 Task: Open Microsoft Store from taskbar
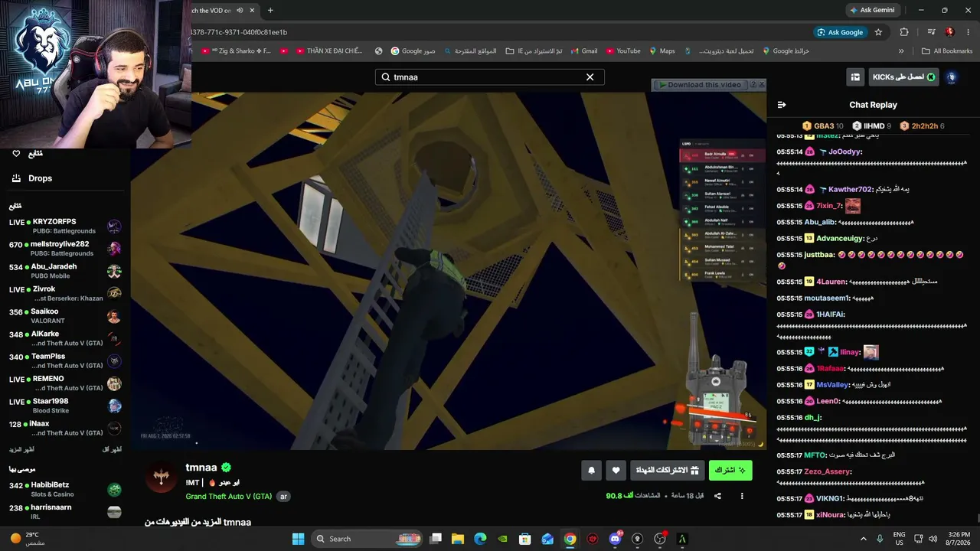pos(525,539)
